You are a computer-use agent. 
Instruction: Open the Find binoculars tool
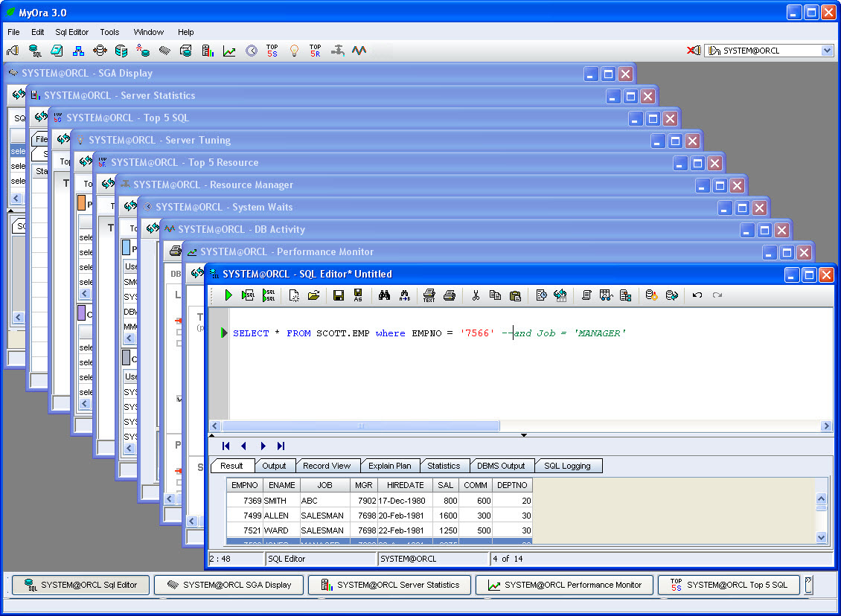tap(385, 295)
